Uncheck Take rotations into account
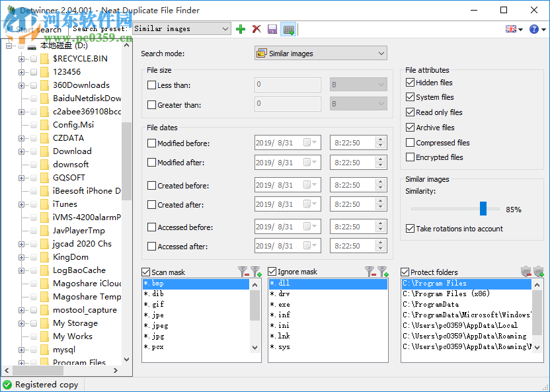The image size is (550, 392). click(x=411, y=229)
